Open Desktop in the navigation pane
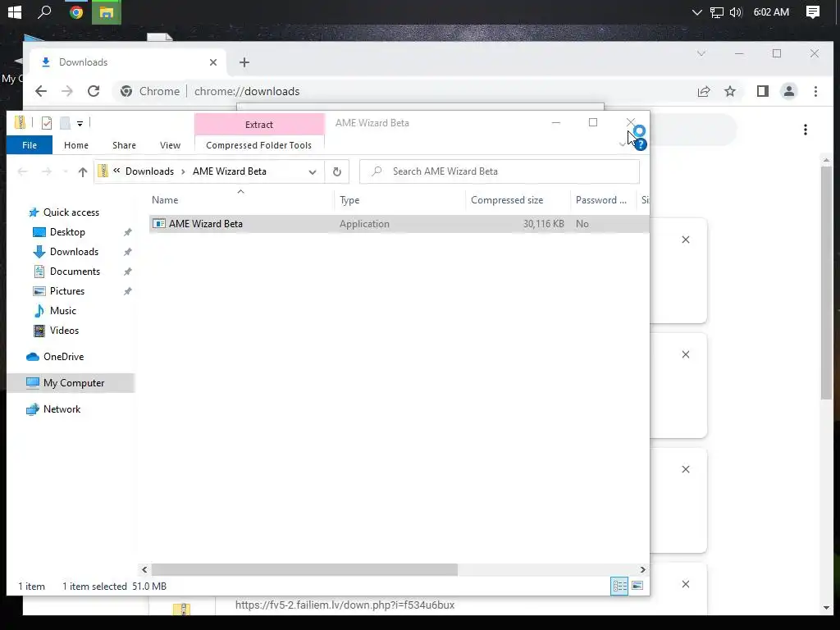 (67, 232)
